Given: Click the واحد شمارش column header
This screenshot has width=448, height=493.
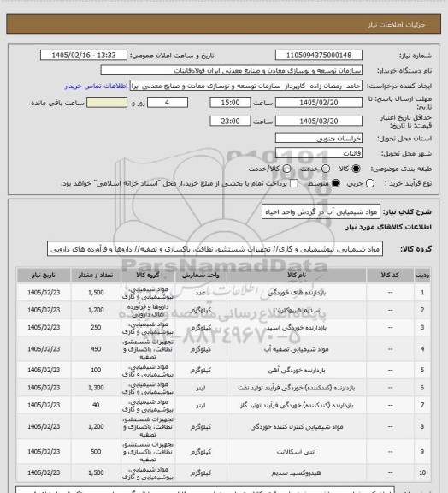Looking at the screenshot, I should [x=200, y=276].
